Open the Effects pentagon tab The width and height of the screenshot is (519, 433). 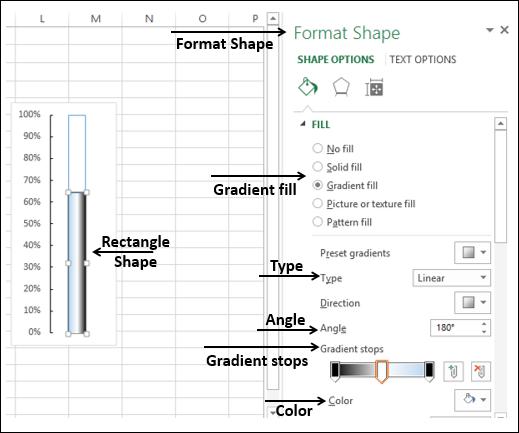(x=341, y=87)
